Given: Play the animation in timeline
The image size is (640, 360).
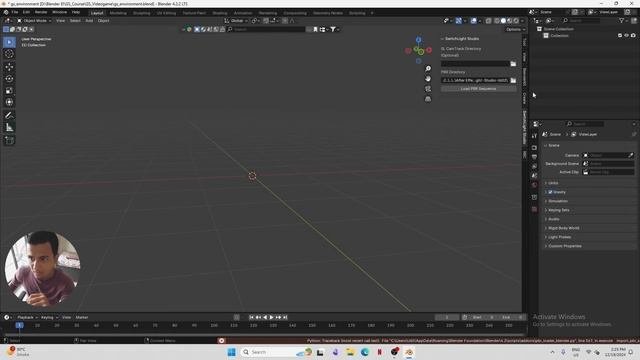Looking at the screenshot, I should tap(272, 317).
